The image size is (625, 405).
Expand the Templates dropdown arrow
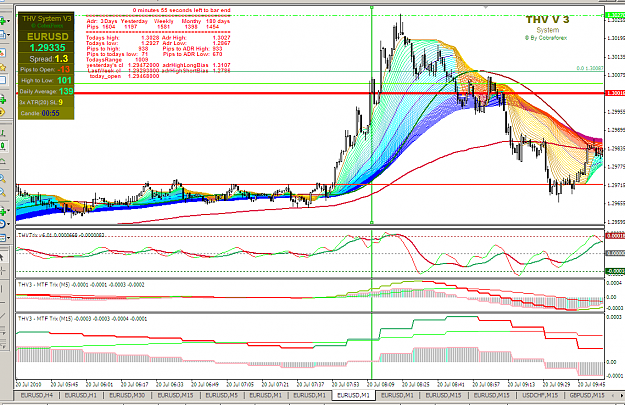[x=8, y=238]
